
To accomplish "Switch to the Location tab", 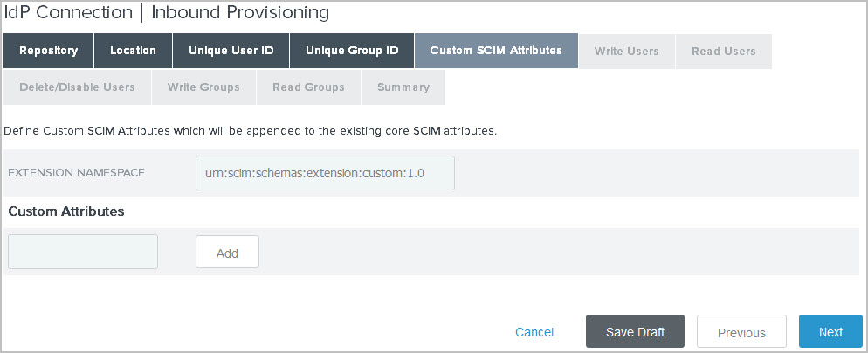I will click(x=133, y=51).
